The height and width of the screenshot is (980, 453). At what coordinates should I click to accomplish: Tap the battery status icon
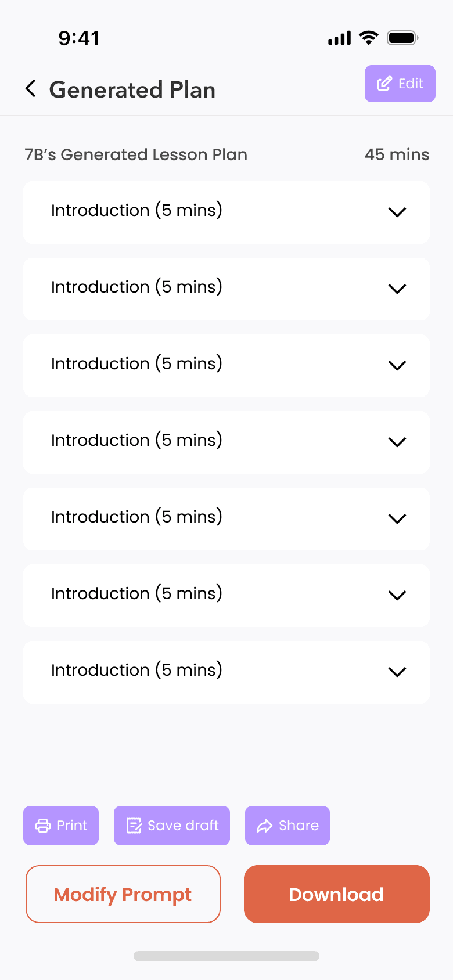[x=403, y=38]
